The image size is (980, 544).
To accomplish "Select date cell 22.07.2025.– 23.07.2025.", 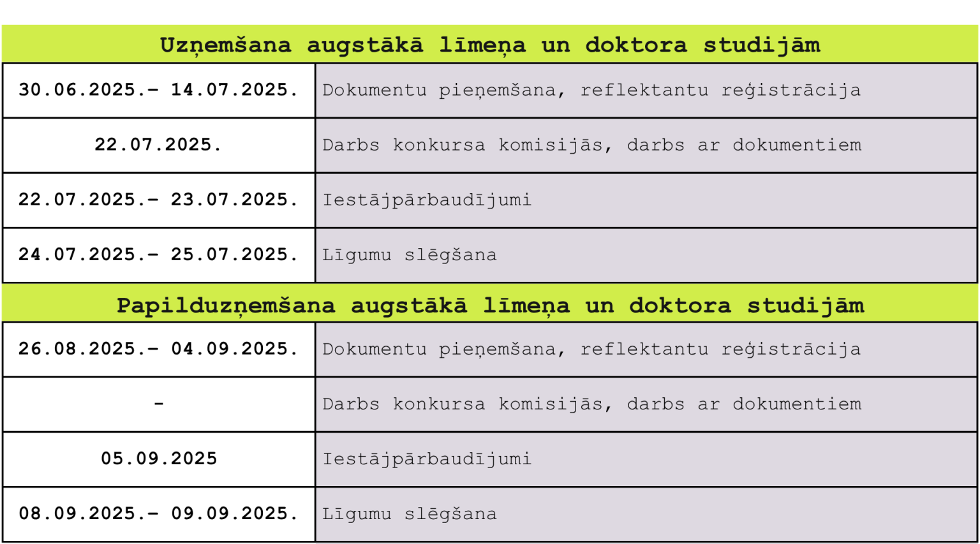I will pyautogui.click(x=159, y=200).
